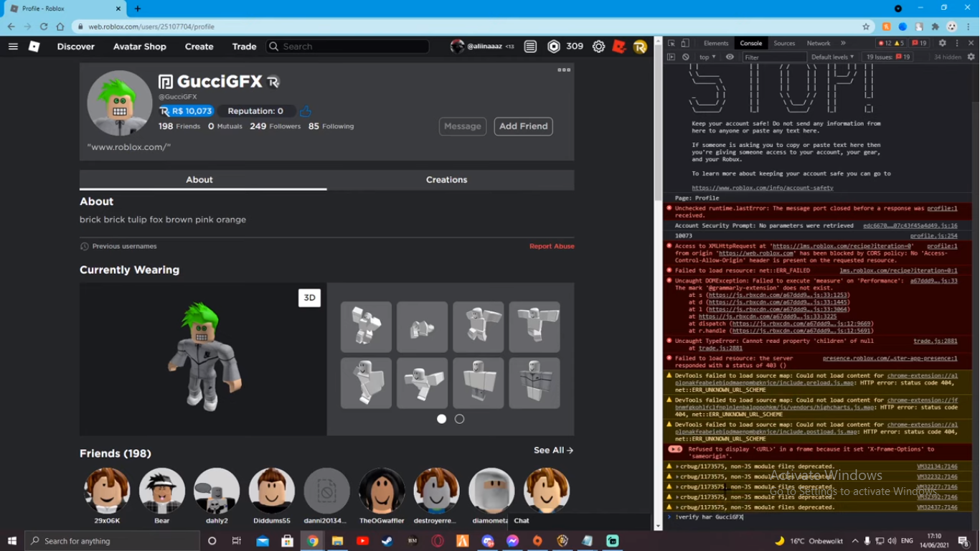Expand the crbug warning from VM32134:7146

(677, 466)
